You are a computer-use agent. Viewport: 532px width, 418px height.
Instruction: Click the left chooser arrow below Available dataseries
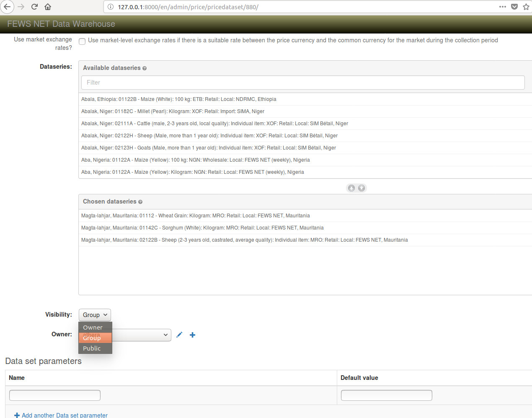click(x=351, y=188)
